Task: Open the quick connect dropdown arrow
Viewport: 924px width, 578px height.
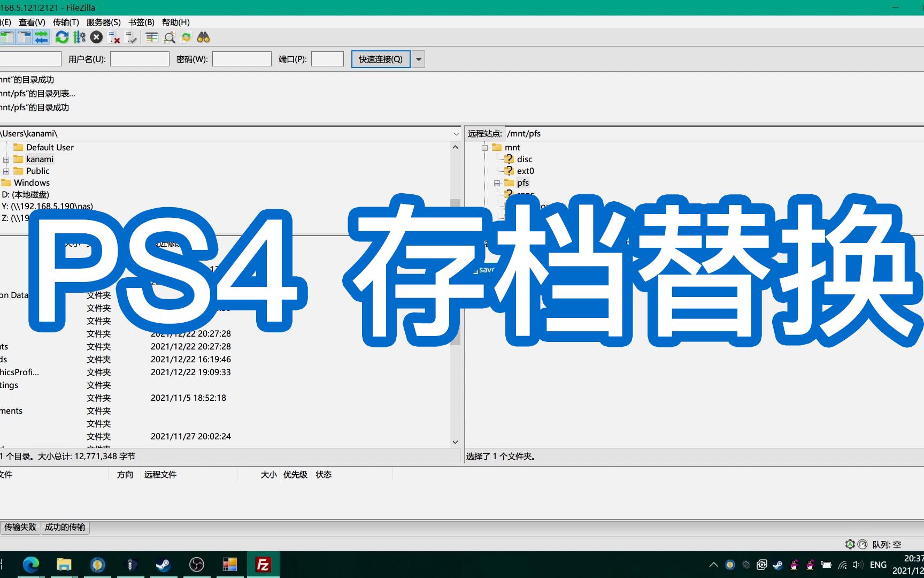Action: (x=418, y=59)
